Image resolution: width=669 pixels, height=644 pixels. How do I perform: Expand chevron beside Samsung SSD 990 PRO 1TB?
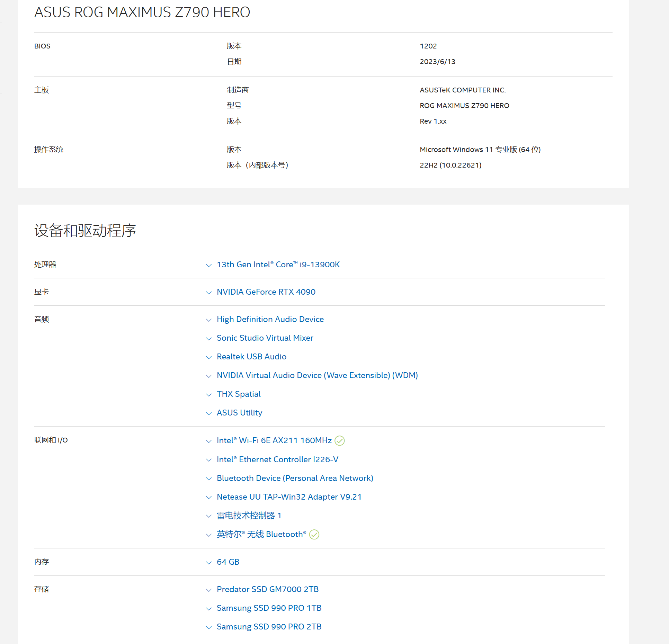coord(208,609)
